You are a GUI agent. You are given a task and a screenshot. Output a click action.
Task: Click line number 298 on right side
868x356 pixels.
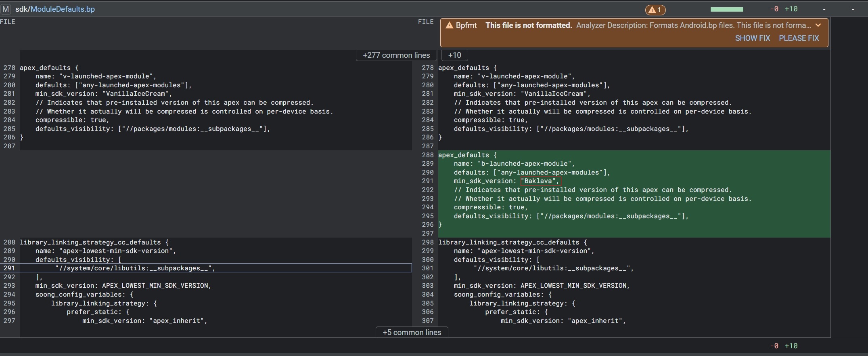[428, 242]
